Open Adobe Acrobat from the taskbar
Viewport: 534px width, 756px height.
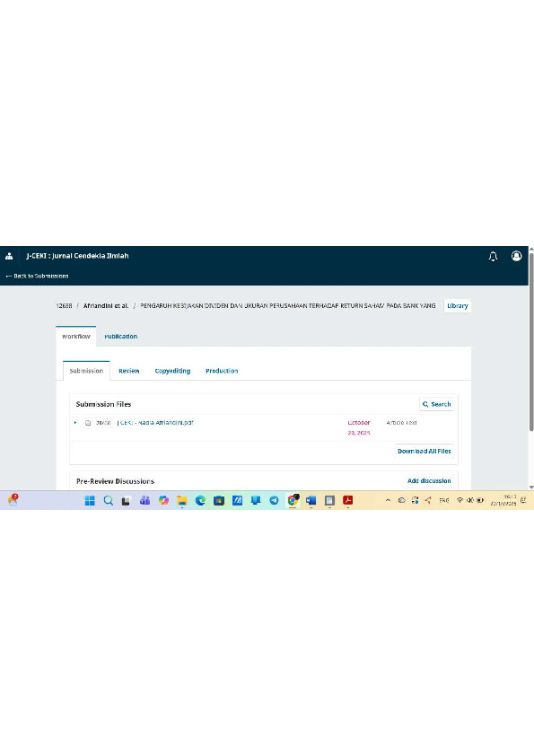click(x=348, y=500)
